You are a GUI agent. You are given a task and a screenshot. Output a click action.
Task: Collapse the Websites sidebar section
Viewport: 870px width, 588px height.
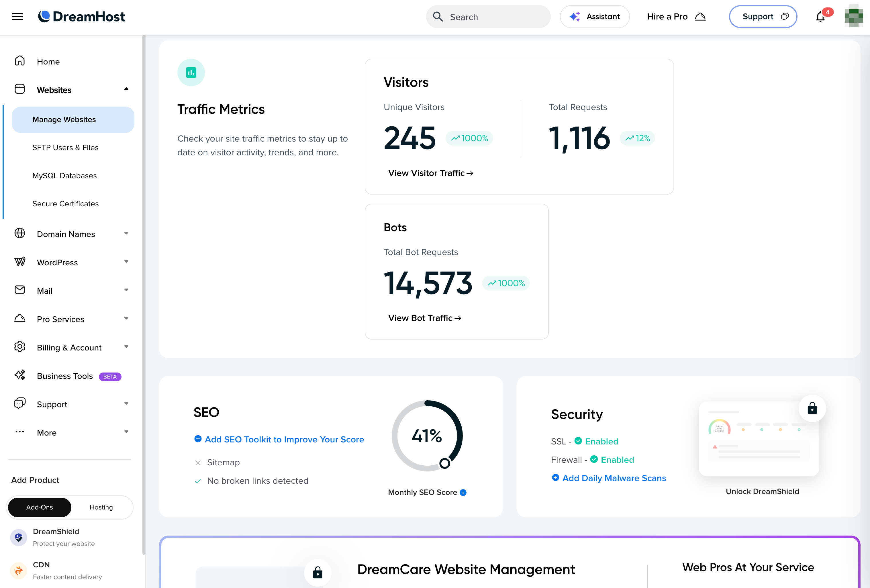[126, 89]
